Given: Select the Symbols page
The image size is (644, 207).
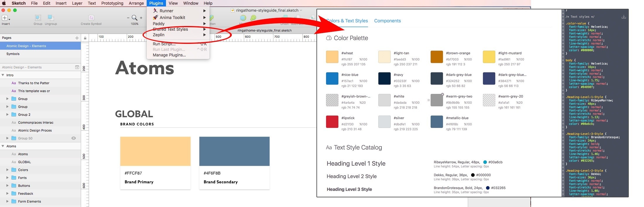Looking at the screenshot, I should (13, 54).
